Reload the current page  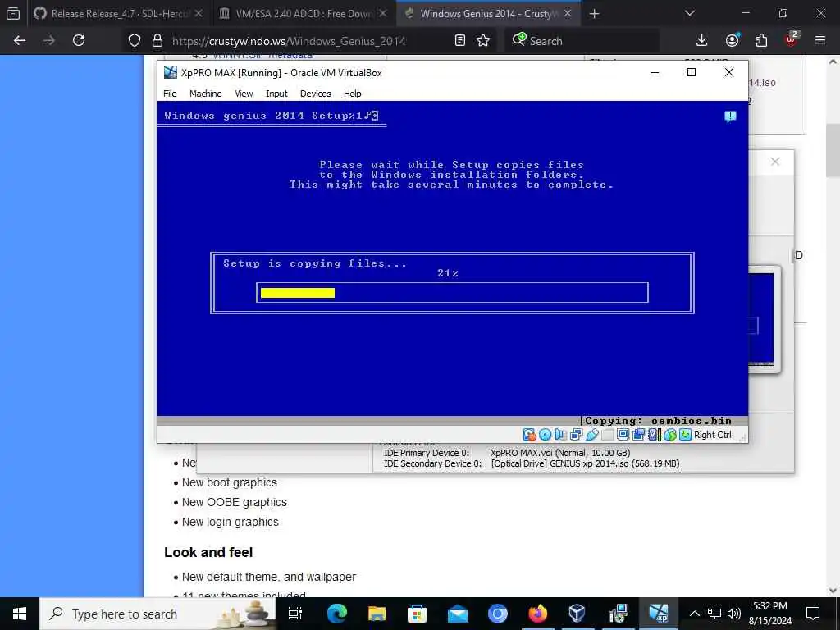point(79,40)
